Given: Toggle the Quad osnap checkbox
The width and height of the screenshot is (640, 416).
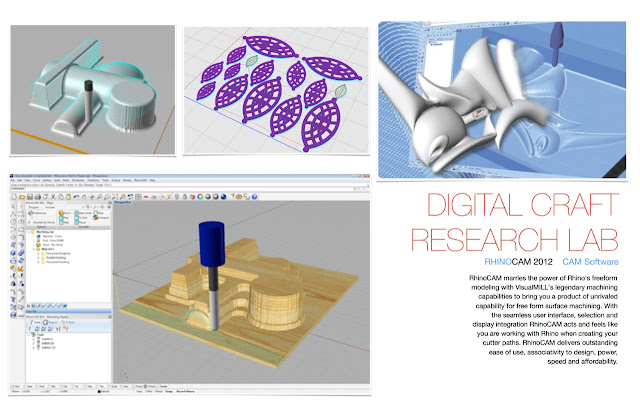Looking at the screenshot, I should point(109,387).
